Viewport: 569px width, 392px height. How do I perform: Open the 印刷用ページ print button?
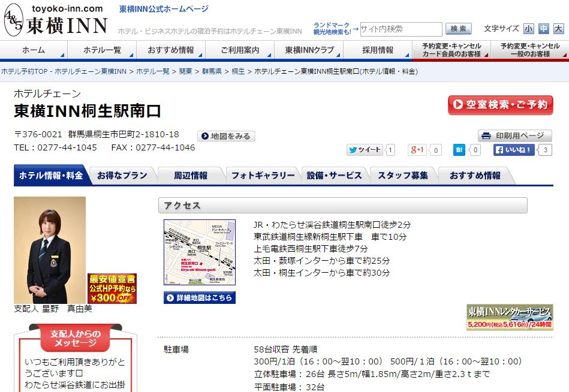click(x=514, y=136)
